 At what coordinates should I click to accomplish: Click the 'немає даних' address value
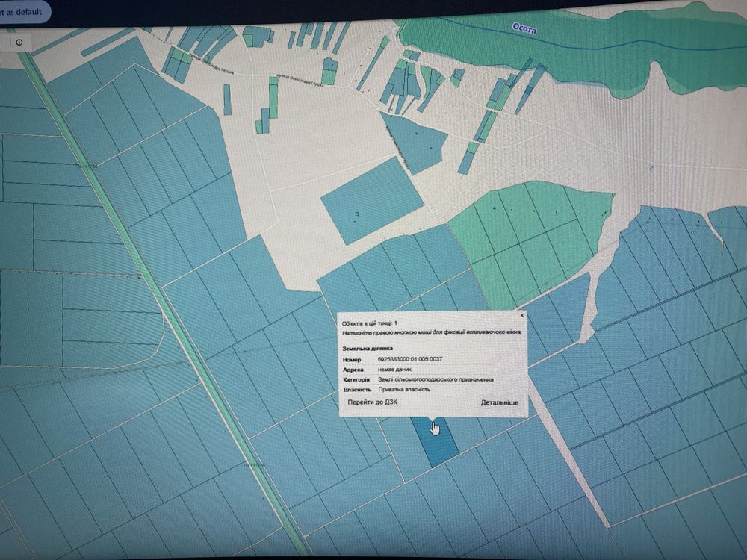point(394,369)
